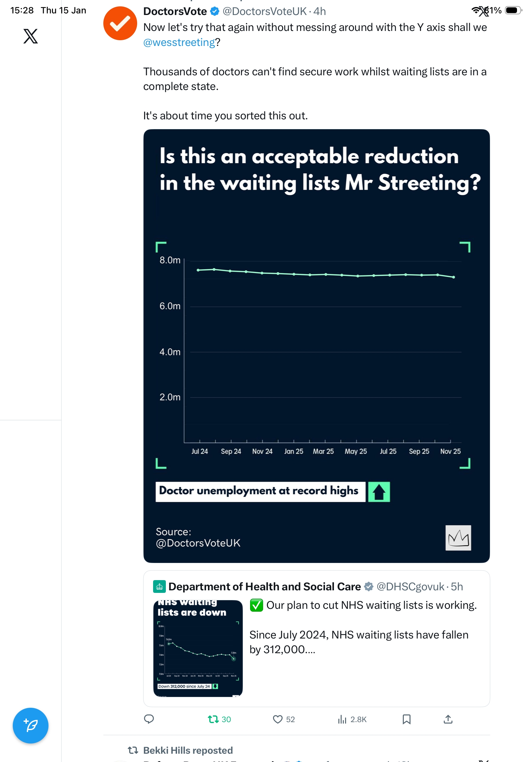Viewport: 532px width, 762px height.
Task: Open the waiting lists chart image
Action: 316,346
